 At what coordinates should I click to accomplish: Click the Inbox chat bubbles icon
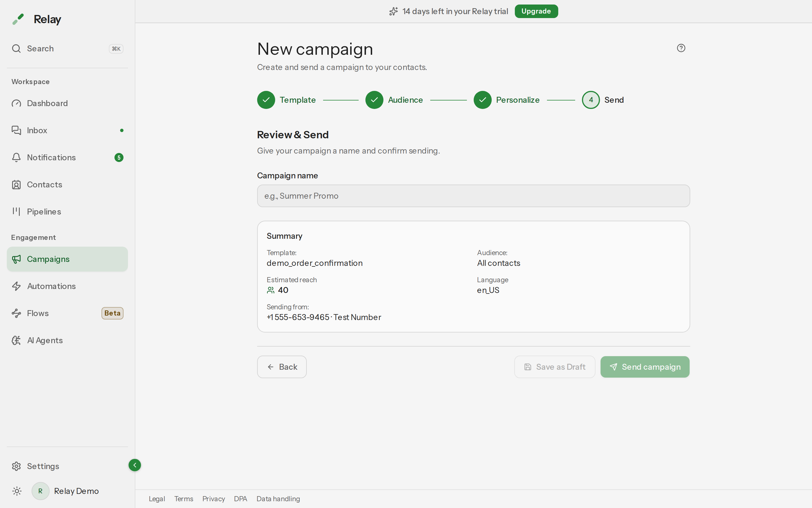[x=16, y=130]
